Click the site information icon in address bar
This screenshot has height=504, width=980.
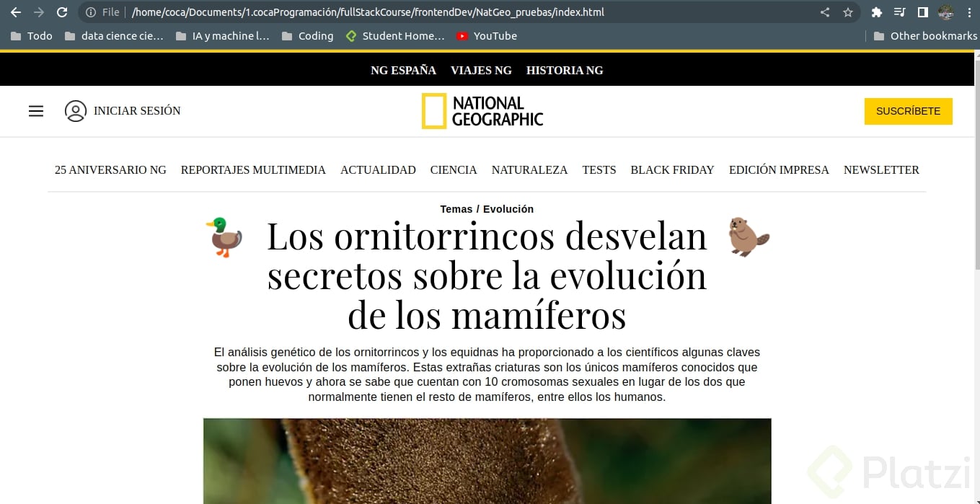pyautogui.click(x=90, y=12)
